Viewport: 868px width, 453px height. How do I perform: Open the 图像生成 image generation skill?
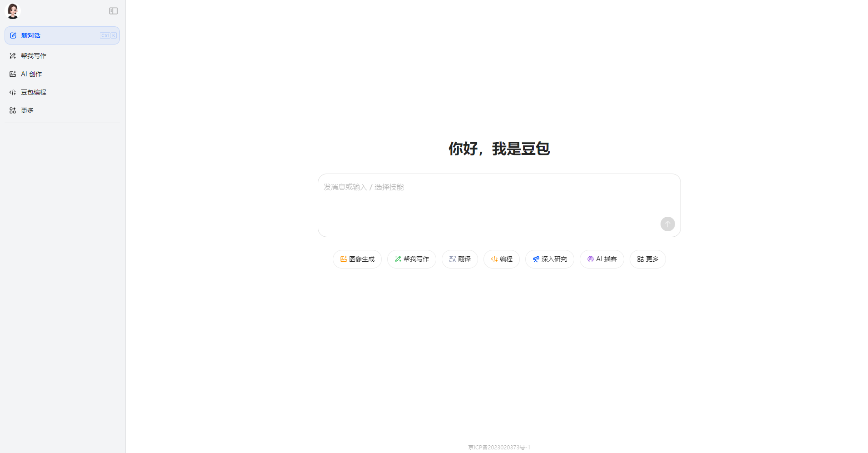(x=357, y=259)
